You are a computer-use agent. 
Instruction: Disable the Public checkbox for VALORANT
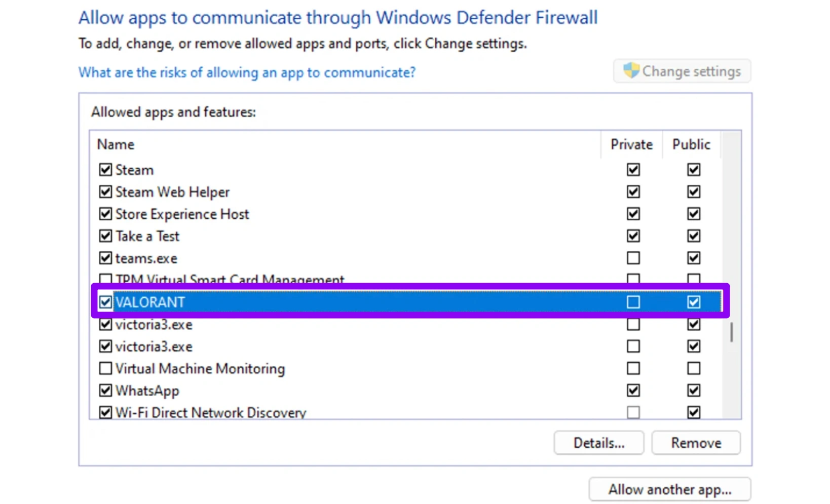pos(694,302)
